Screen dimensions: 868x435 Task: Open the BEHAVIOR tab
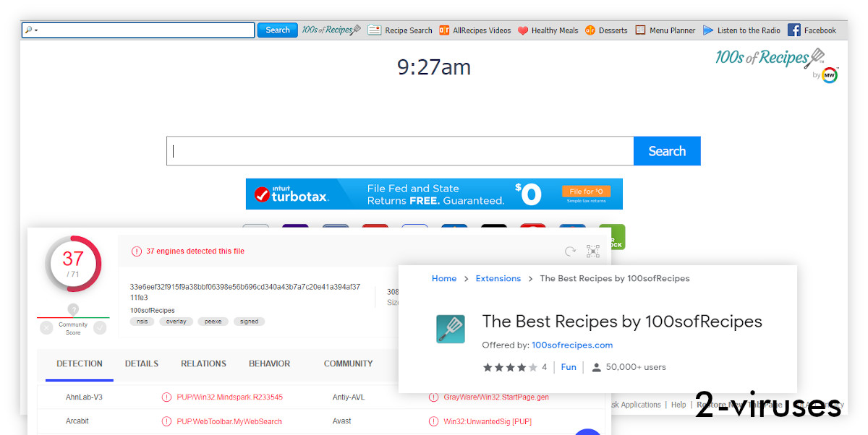(x=269, y=363)
